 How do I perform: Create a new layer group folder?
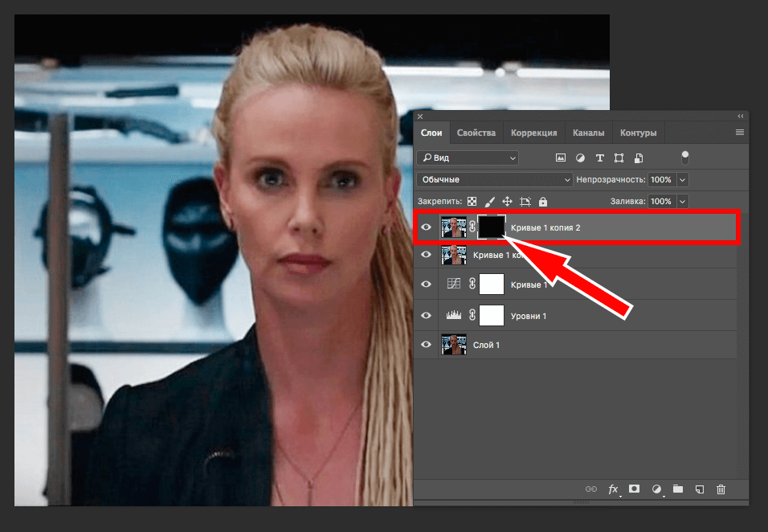677,489
